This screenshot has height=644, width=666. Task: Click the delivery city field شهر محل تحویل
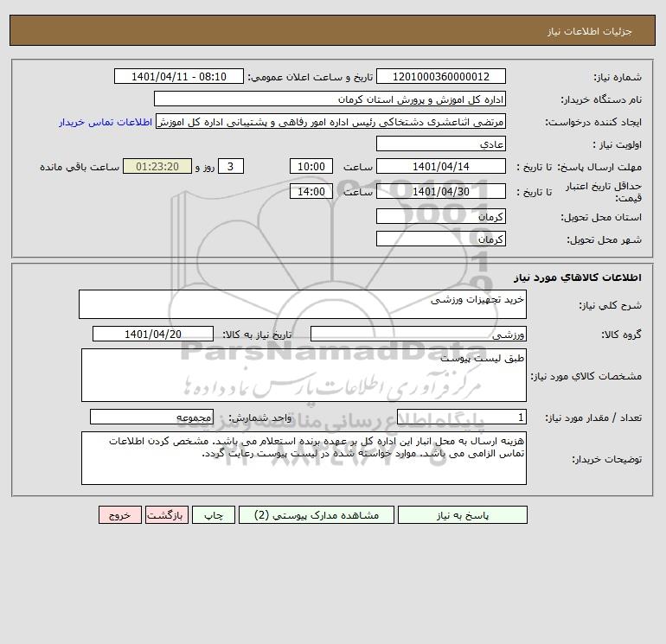coord(441,239)
